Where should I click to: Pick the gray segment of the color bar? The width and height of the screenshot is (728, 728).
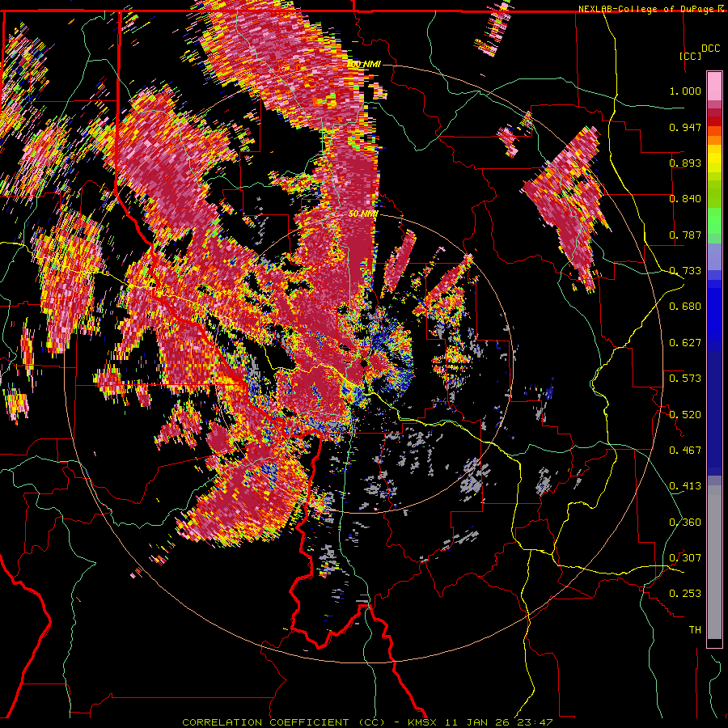(x=714, y=562)
